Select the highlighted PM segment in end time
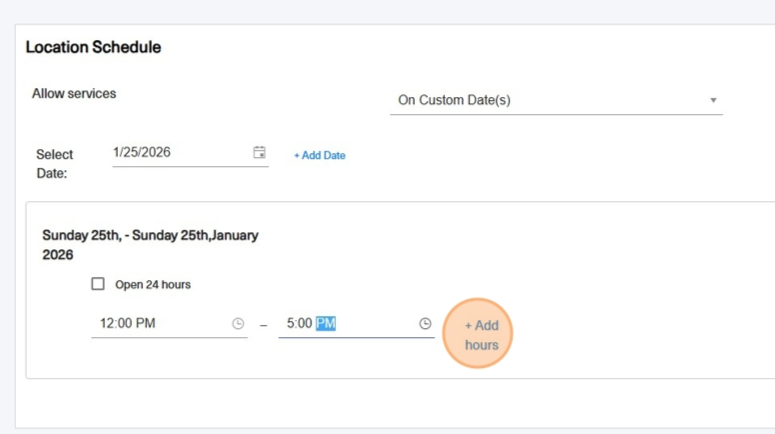Viewport: 775px width, 434px height. pyautogui.click(x=326, y=323)
